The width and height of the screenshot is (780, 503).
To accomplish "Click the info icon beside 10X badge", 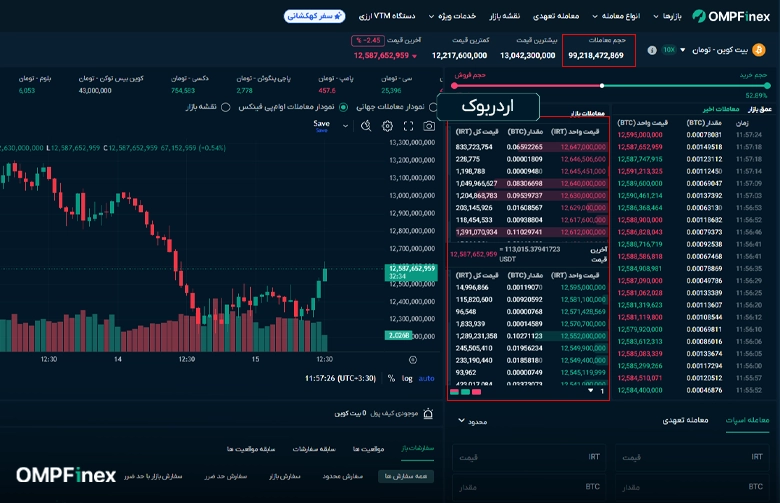I will point(652,50).
